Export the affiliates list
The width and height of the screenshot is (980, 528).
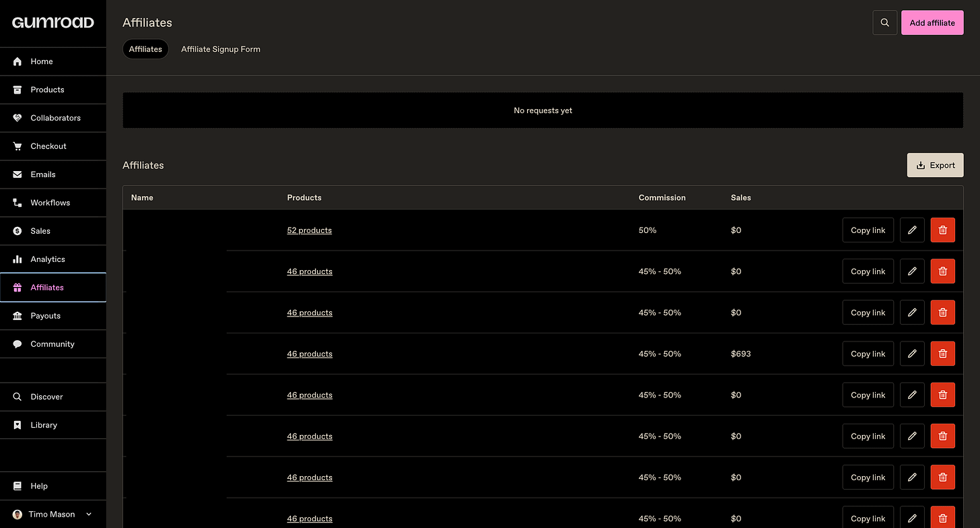coord(935,165)
